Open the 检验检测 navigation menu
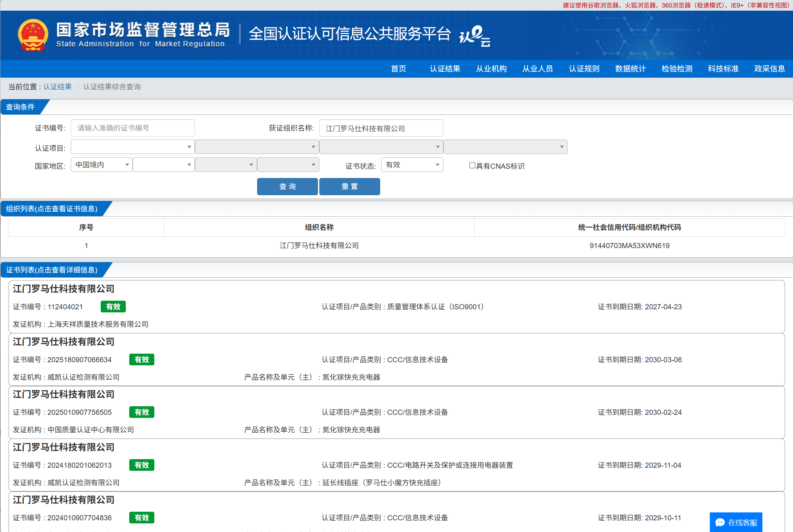 (x=677, y=69)
